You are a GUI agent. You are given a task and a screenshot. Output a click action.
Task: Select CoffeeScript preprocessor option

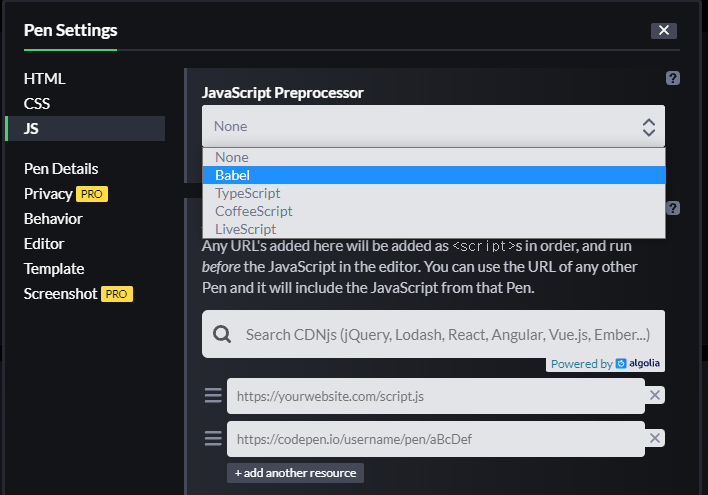tap(433, 211)
